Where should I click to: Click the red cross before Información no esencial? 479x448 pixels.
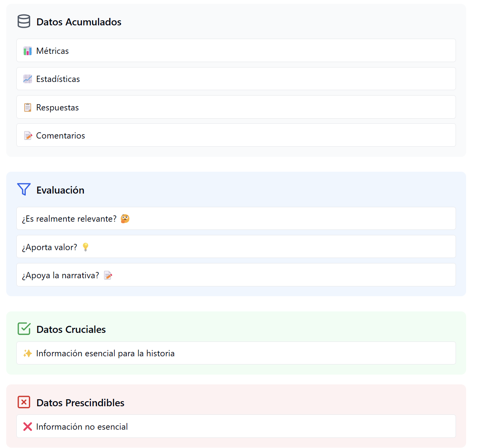pyautogui.click(x=27, y=427)
